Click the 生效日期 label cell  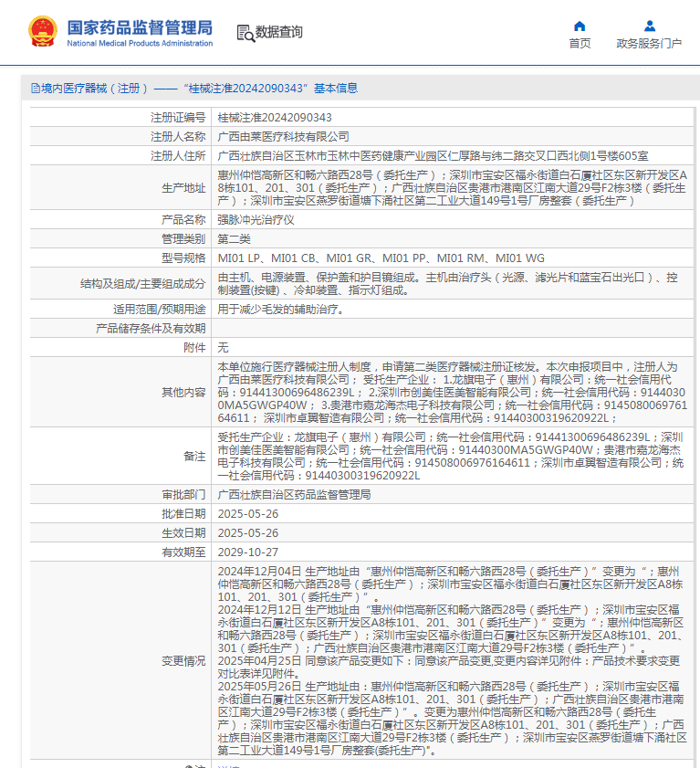[x=120, y=533]
